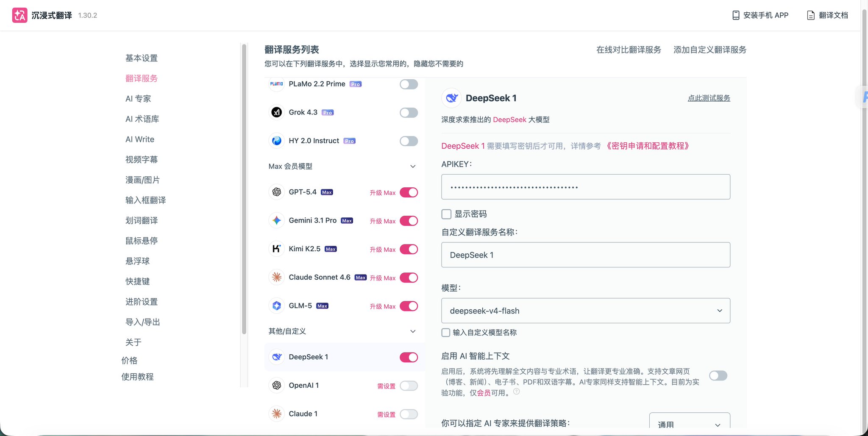Viewport: 868px width, 436px height.
Task: Navigate to 漫画/图片 settings
Action: click(x=142, y=180)
